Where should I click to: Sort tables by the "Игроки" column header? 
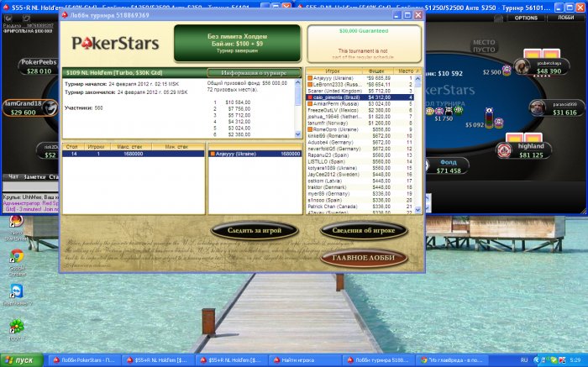pos(96,147)
